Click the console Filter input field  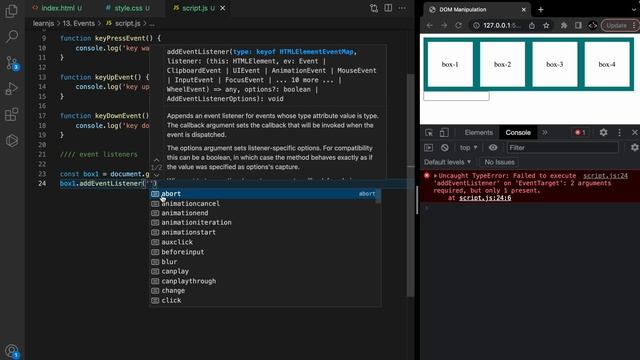click(562, 148)
